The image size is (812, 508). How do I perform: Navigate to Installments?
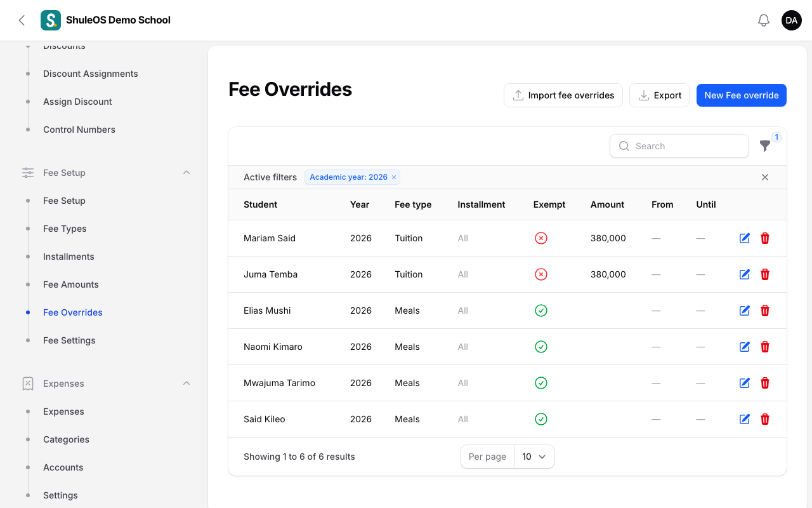69,257
